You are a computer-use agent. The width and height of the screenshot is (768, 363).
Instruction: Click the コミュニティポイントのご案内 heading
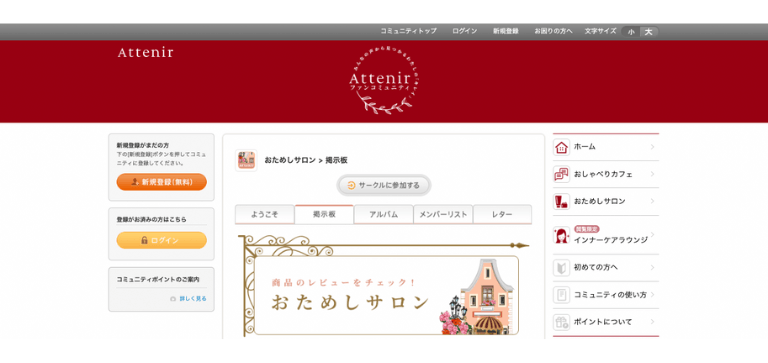click(x=158, y=279)
